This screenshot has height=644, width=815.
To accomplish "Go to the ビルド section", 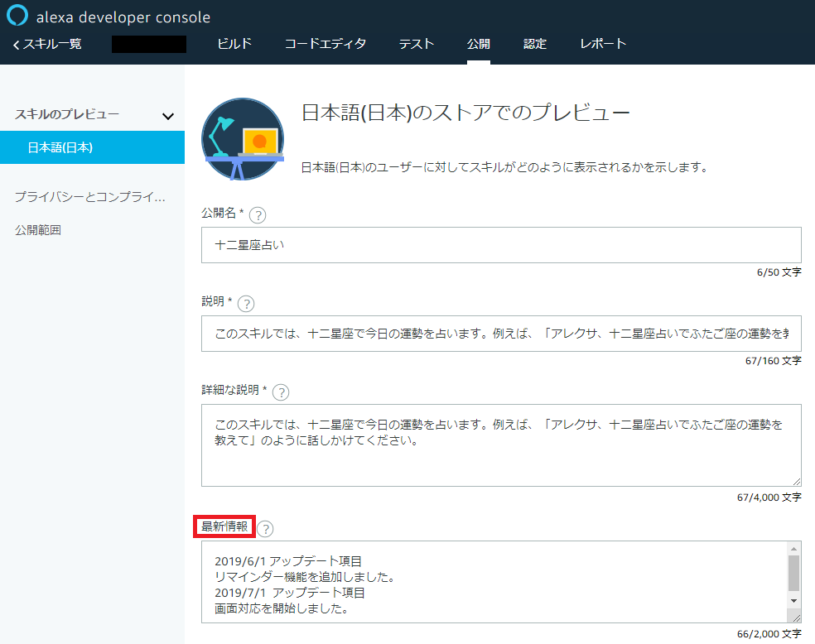I will pyautogui.click(x=234, y=44).
